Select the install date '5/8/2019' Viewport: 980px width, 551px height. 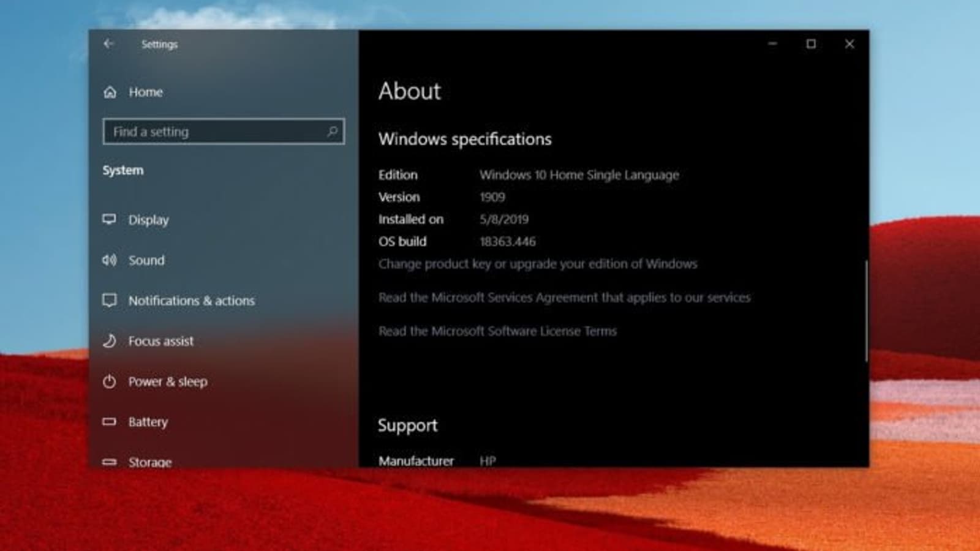coord(504,219)
